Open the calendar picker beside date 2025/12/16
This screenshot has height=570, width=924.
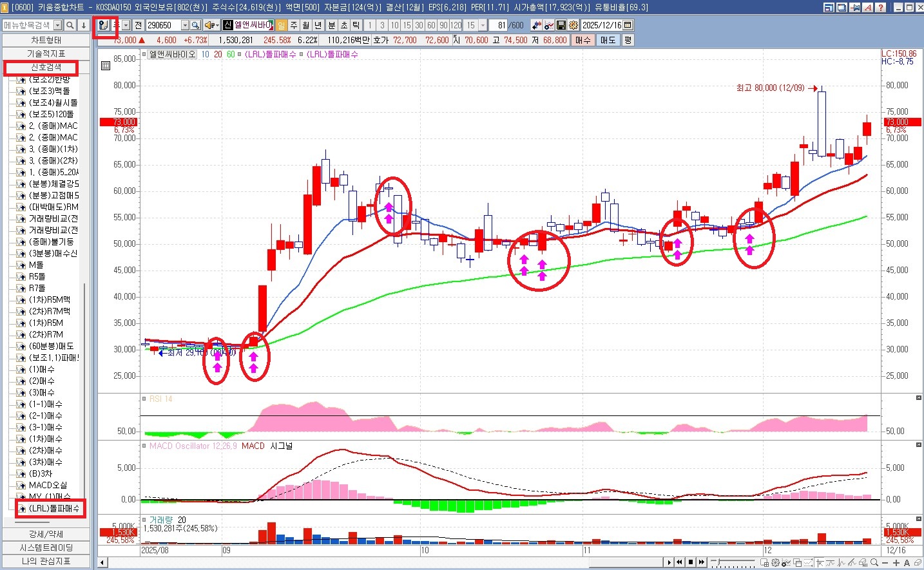point(628,25)
